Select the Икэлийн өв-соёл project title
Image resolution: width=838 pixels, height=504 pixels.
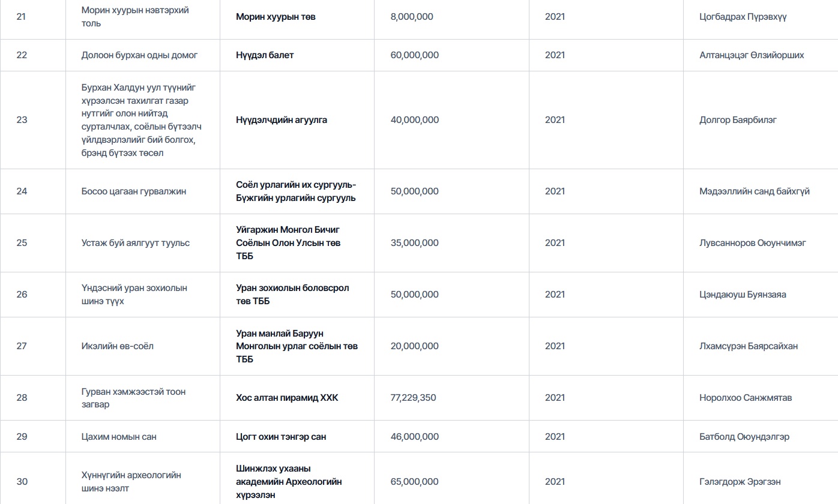tap(117, 346)
